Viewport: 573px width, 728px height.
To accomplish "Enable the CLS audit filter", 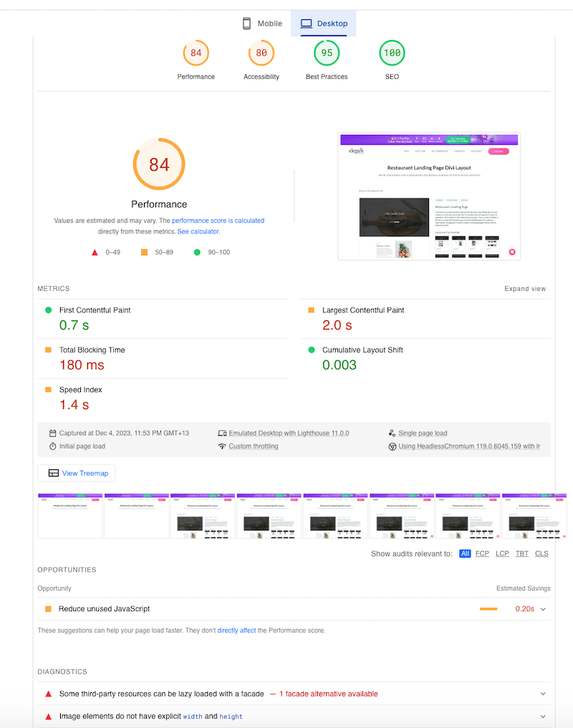I will (x=541, y=553).
